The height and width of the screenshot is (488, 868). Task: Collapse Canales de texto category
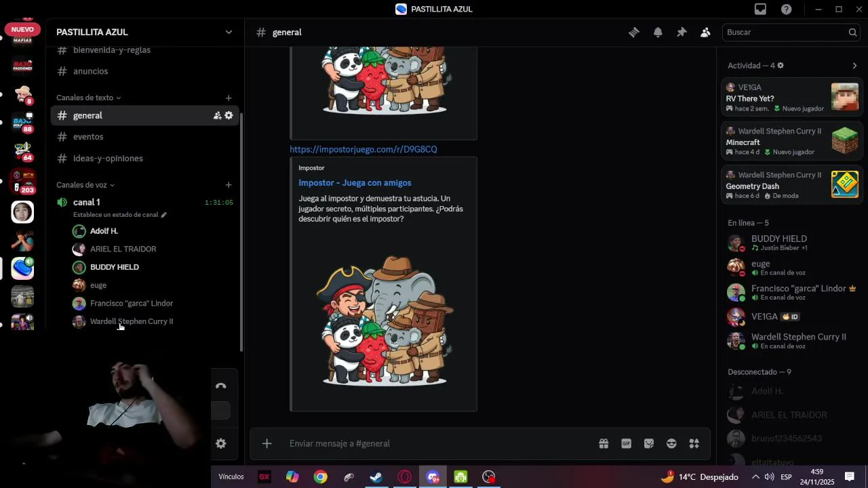tap(88, 98)
